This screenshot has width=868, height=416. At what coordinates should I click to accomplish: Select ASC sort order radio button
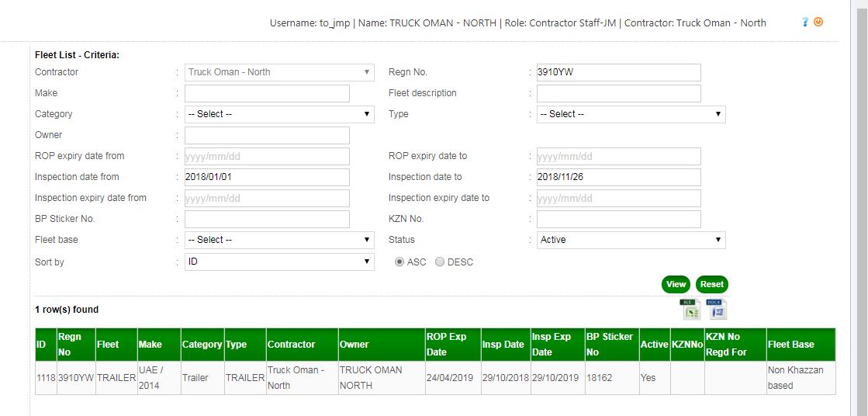click(400, 262)
